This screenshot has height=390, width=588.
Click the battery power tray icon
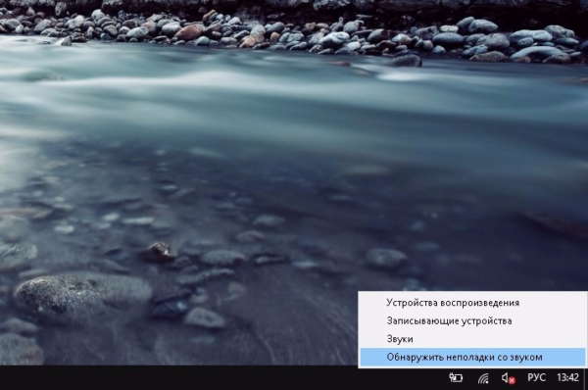point(456,377)
